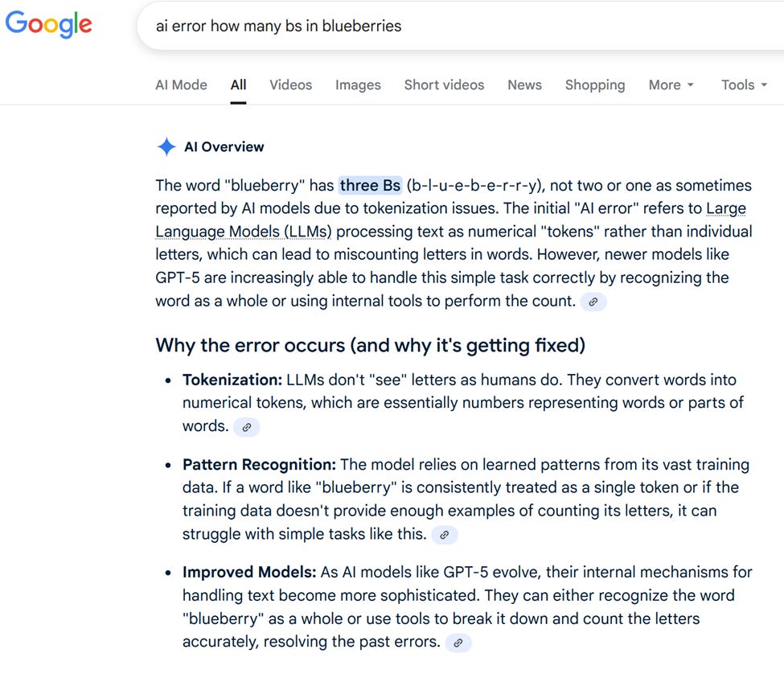784x678 pixels.
Task: Click the All results tab
Action: (x=238, y=84)
